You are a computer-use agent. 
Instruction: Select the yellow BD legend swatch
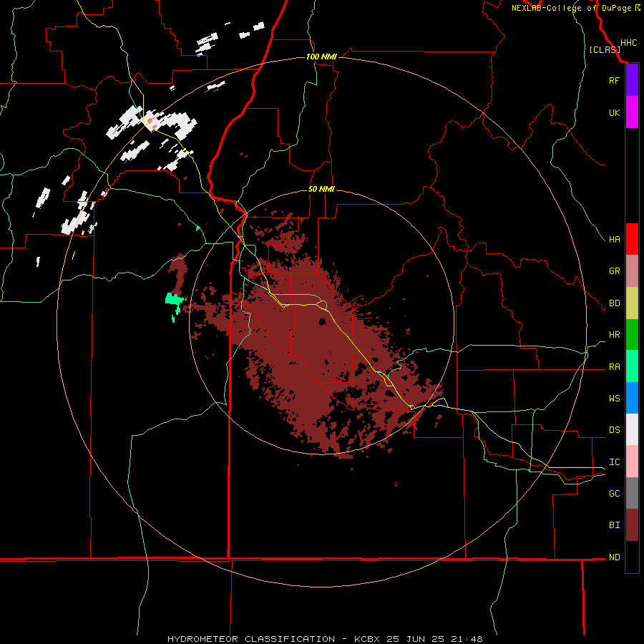tap(632, 303)
